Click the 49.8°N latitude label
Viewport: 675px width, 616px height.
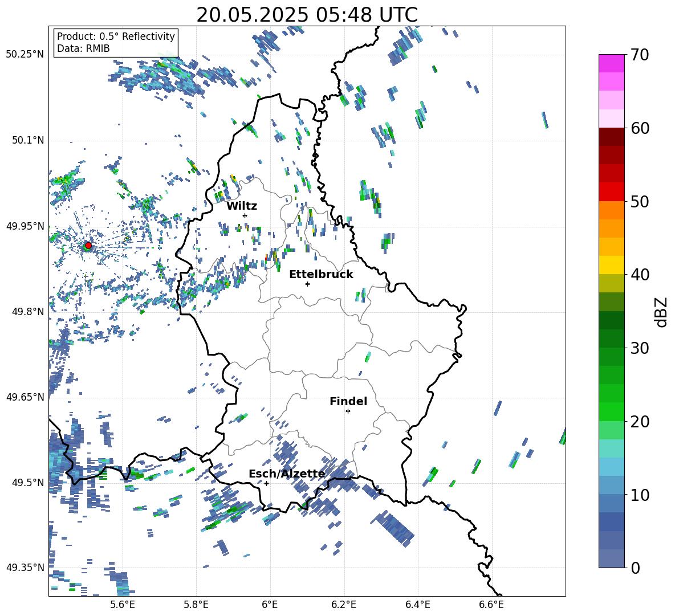(x=27, y=312)
